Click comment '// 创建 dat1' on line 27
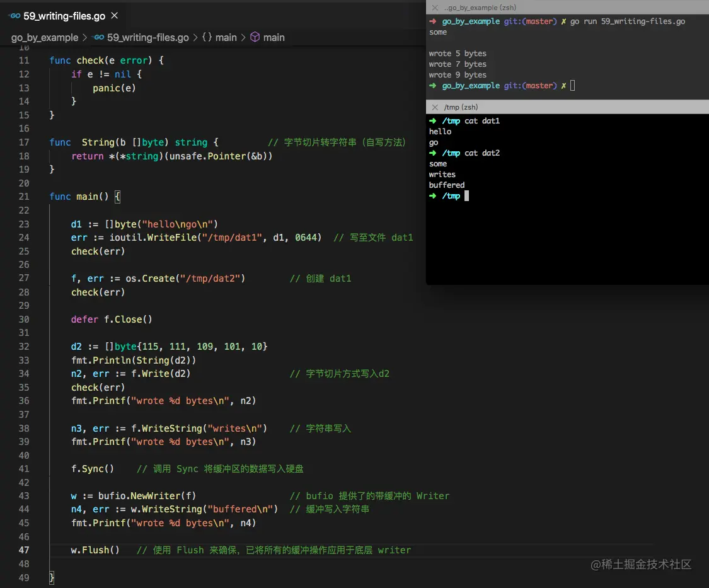The width and height of the screenshot is (709, 588). point(321,279)
